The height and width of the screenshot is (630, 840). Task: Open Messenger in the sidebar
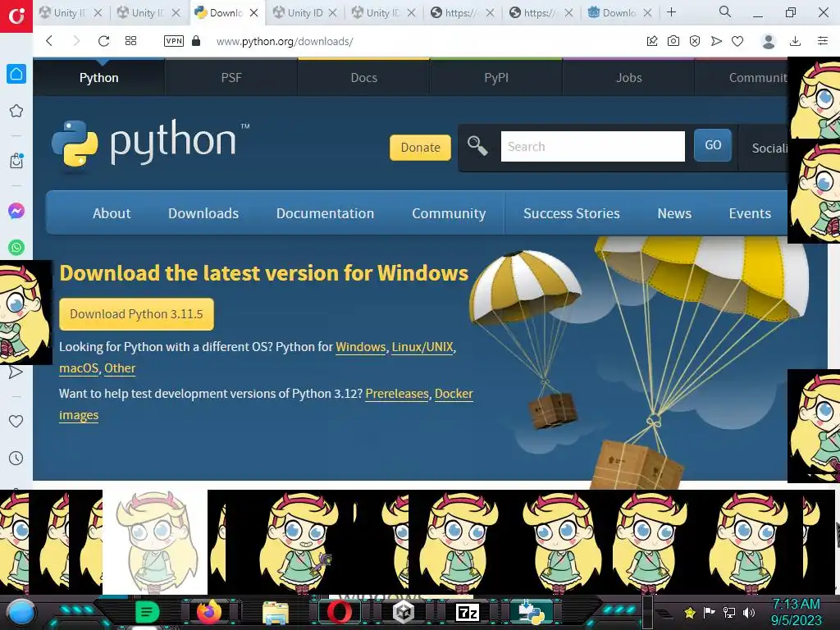(x=16, y=211)
